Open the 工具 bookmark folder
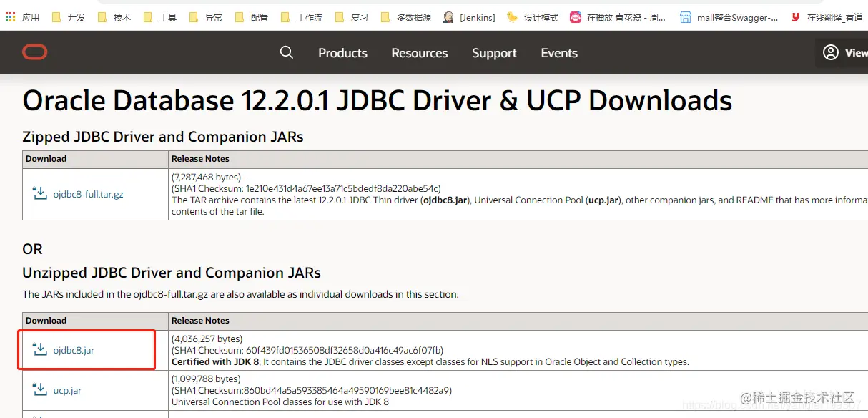This screenshot has width=868, height=418. 161,17
